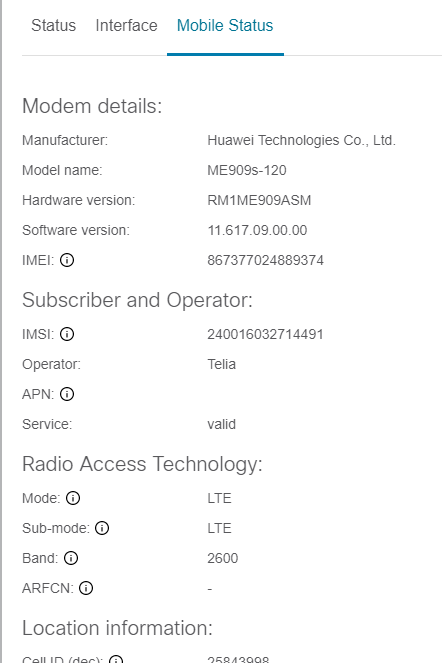Click the info icon next to IMEI

click(x=67, y=260)
